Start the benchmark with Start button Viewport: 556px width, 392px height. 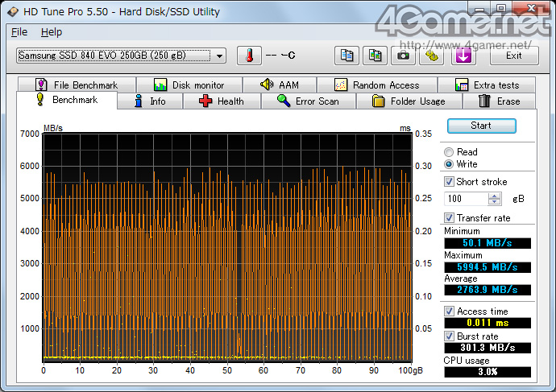(x=481, y=126)
